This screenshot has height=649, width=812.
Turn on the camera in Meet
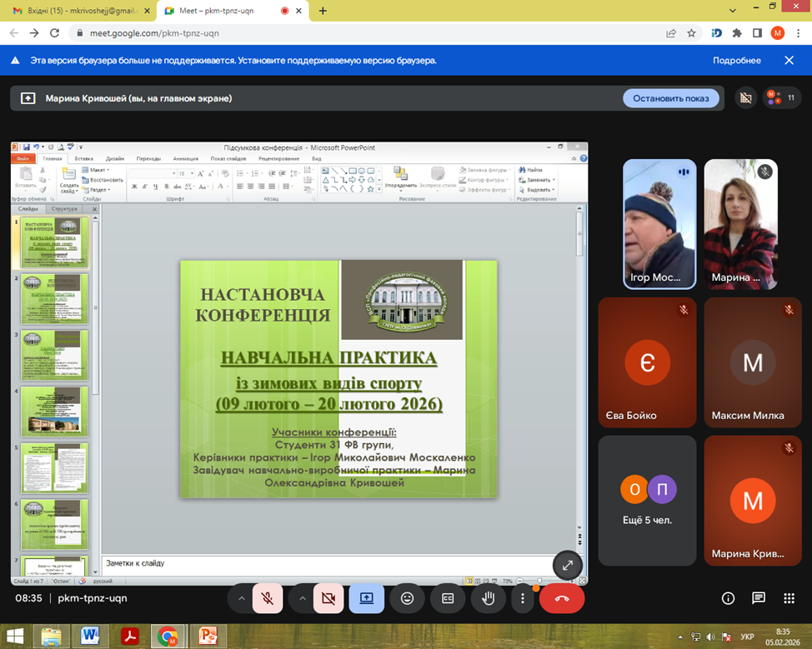pyautogui.click(x=328, y=598)
